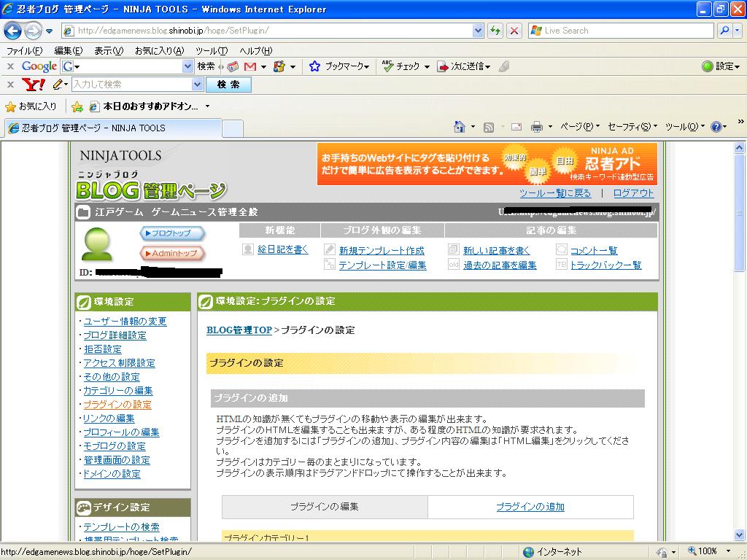Viewport: 747px width, 560px height.
Task: Open the ユーザー情報の変更 sidebar link
Action: pyautogui.click(x=125, y=322)
